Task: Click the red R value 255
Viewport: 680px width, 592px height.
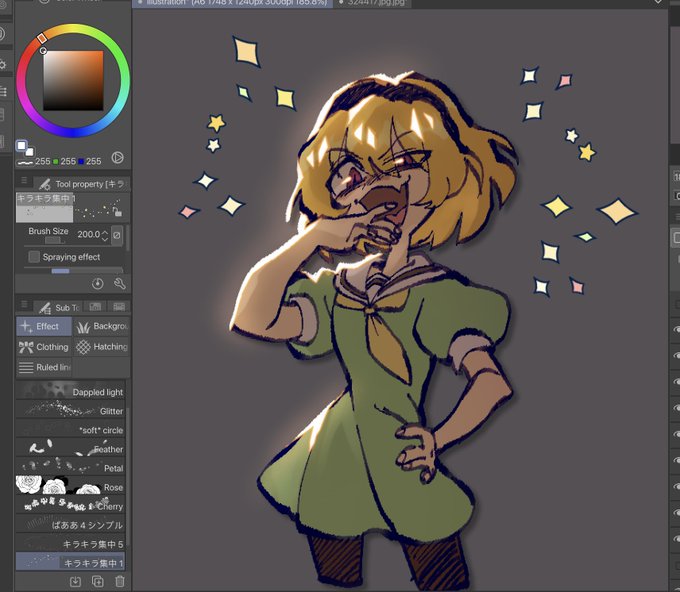Action: click(x=42, y=162)
